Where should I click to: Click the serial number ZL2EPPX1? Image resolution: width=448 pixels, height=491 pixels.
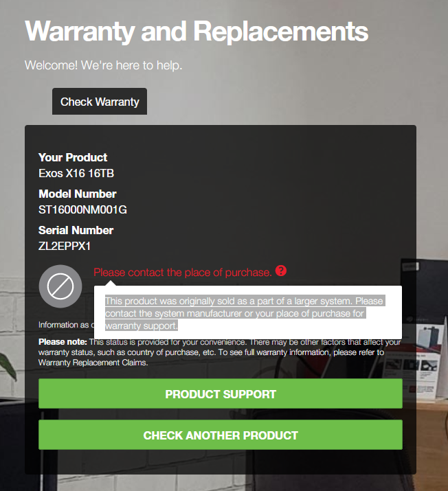(x=65, y=246)
